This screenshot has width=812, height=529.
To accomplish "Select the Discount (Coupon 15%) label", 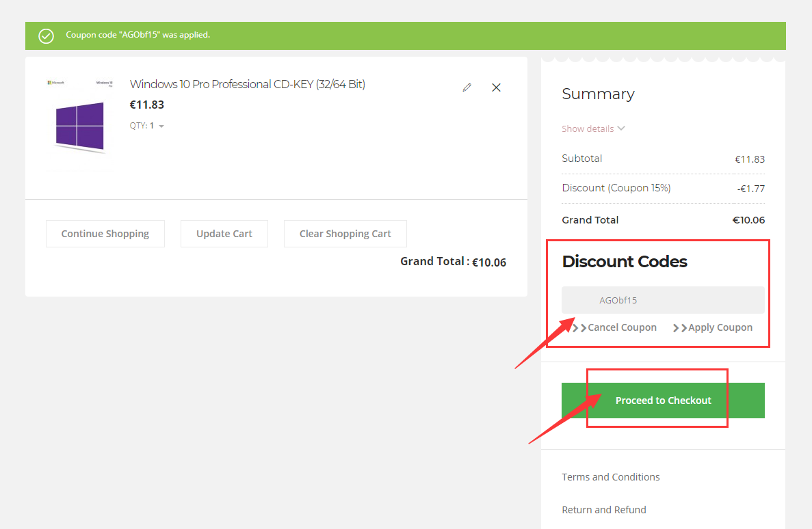I will tap(616, 188).
